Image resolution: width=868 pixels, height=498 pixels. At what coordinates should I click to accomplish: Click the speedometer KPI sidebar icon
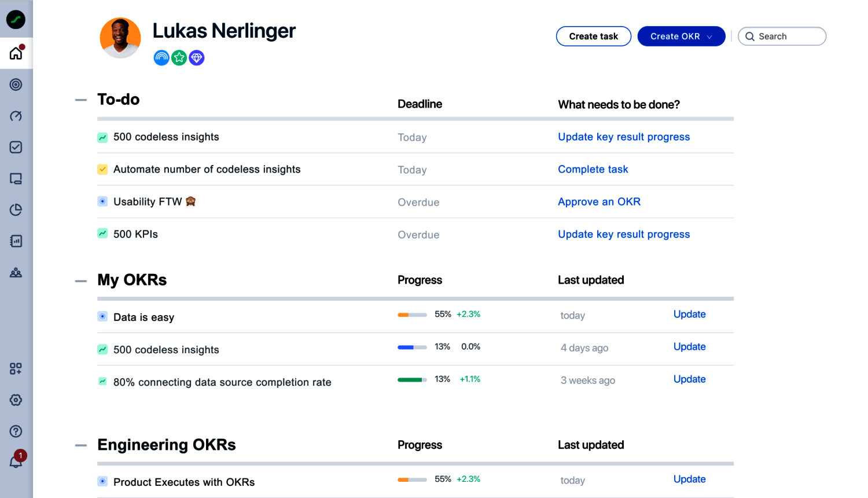[16, 116]
